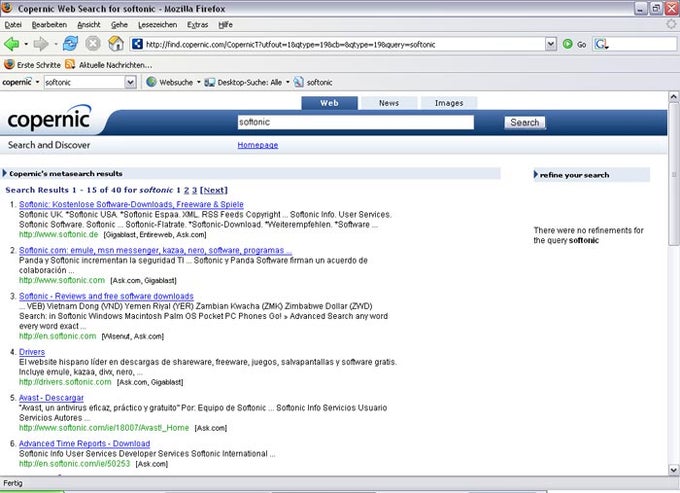The image size is (680, 493).
Task: Open the Desktop-Suche: Alle dropdown arrow
Action: (288, 82)
